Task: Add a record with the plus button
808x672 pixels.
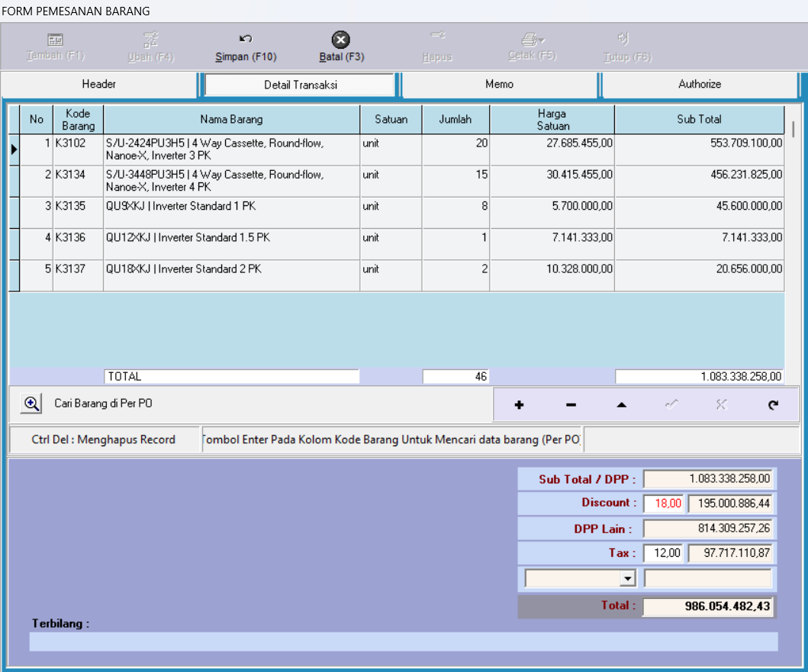Action: pos(520,405)
